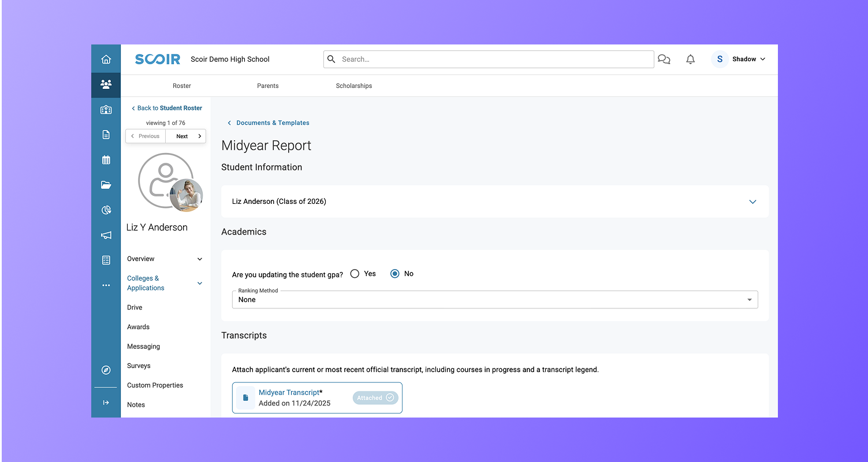Open the Calendar icon

coord(106,159)
